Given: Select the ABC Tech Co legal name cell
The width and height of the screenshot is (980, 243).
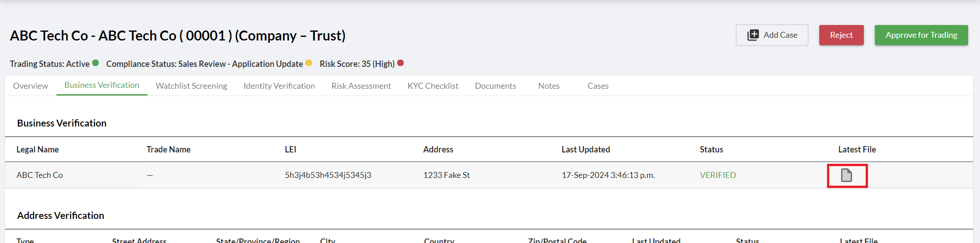Looking at the screenshot, I should (x=40, y=175).
